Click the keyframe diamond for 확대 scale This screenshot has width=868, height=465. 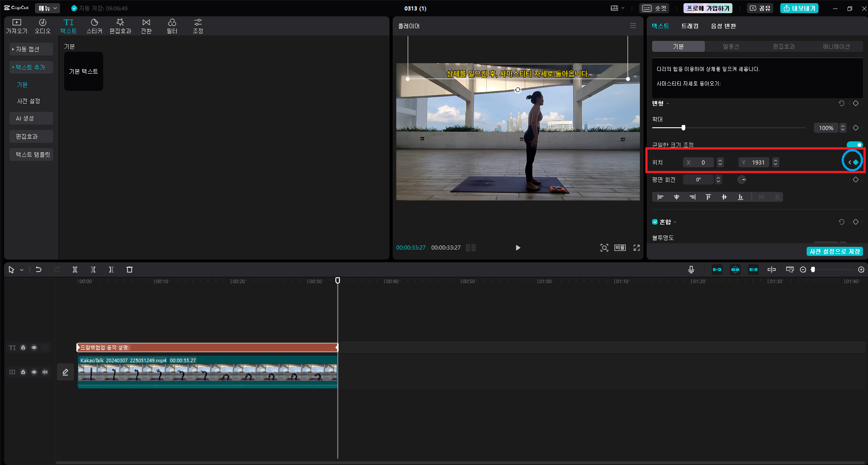(856, 128)
